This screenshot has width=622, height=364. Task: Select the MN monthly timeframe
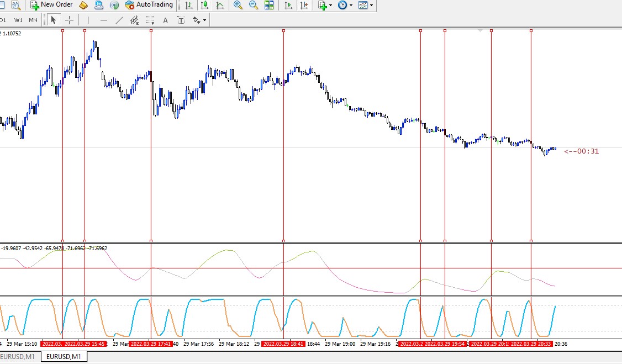point(33,20)
